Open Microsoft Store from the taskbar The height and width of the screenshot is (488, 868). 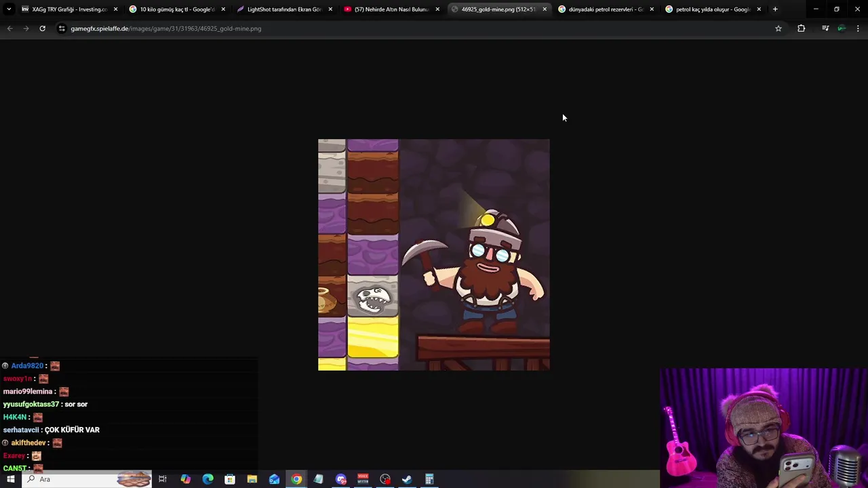click(230, 479)
